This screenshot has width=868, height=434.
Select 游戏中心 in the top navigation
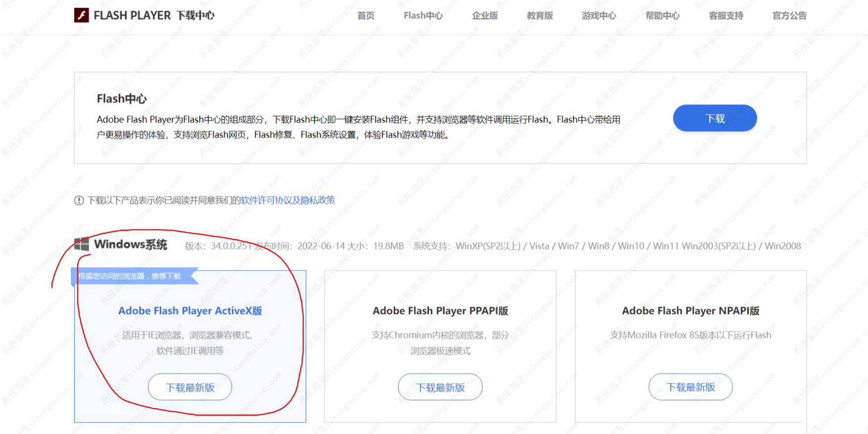click(x=599, y=16)
